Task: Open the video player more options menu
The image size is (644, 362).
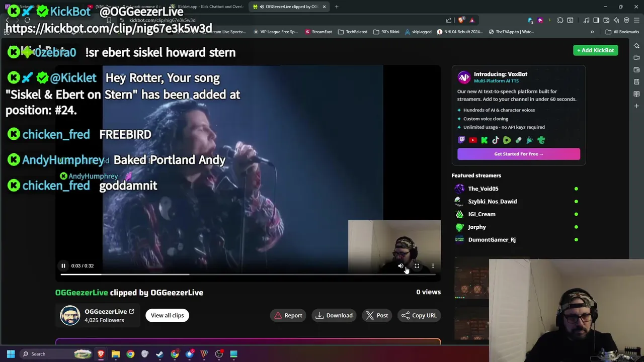Action: tap(433, 265)
